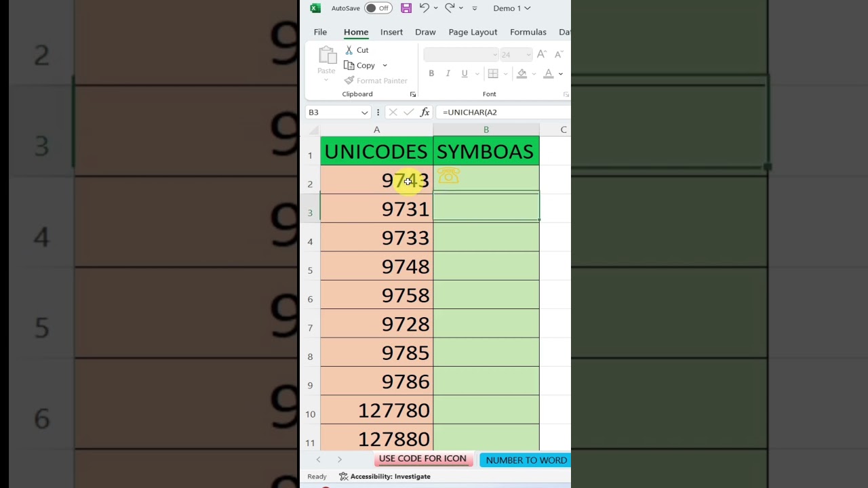This screenshot has height=488, width=868.
Task: Save the workbook with the Save icon
Action: pyautogui.click(x=406, y=8)
